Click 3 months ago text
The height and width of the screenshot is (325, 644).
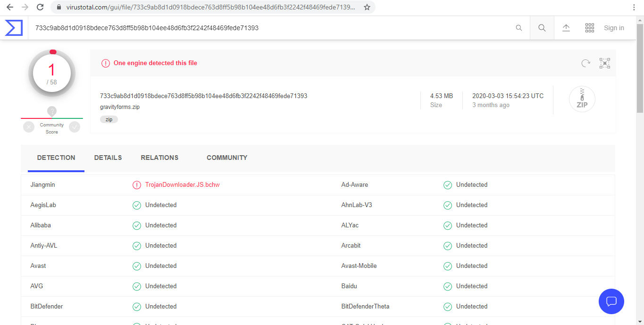(491, 105)
